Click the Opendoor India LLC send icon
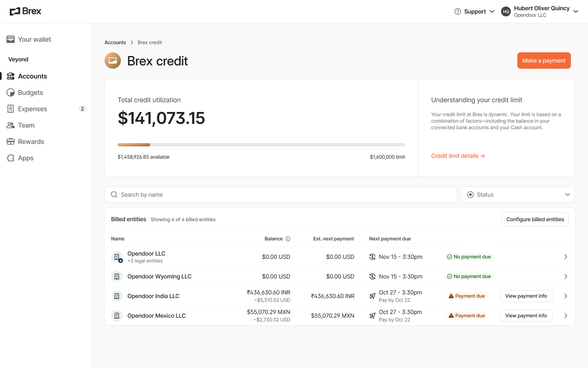 pyautogui.click(x=372, y=296)
